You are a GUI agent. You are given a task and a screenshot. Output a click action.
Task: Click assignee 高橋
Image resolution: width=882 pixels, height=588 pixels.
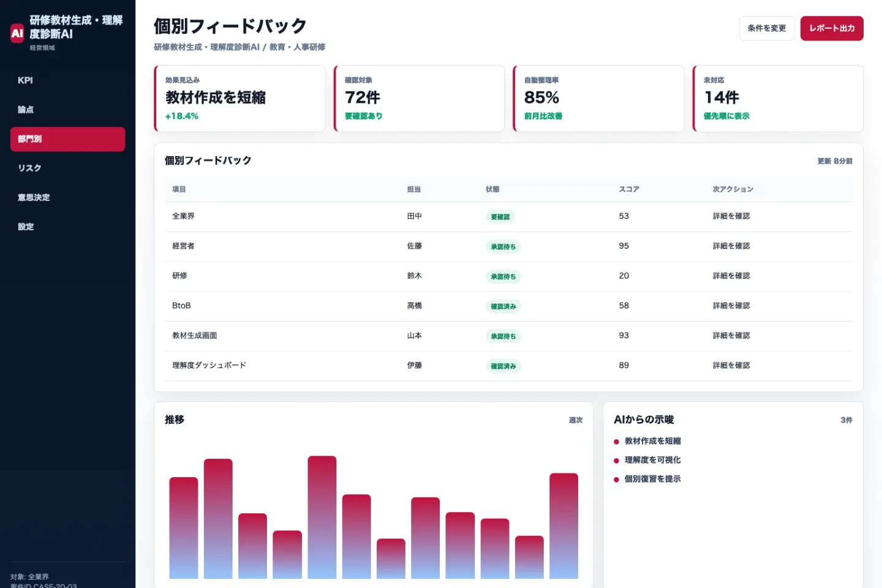[x=415, y=306]
